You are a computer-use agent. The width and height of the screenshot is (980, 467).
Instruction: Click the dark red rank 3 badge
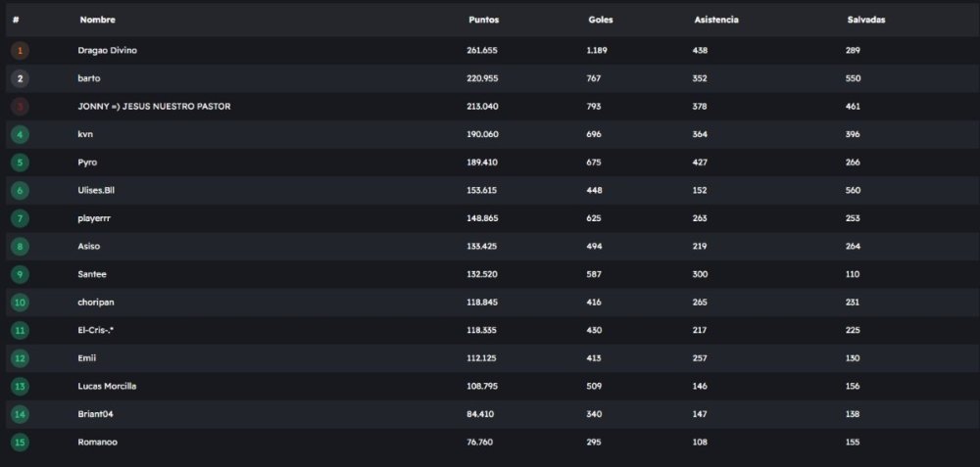point(20,106)
